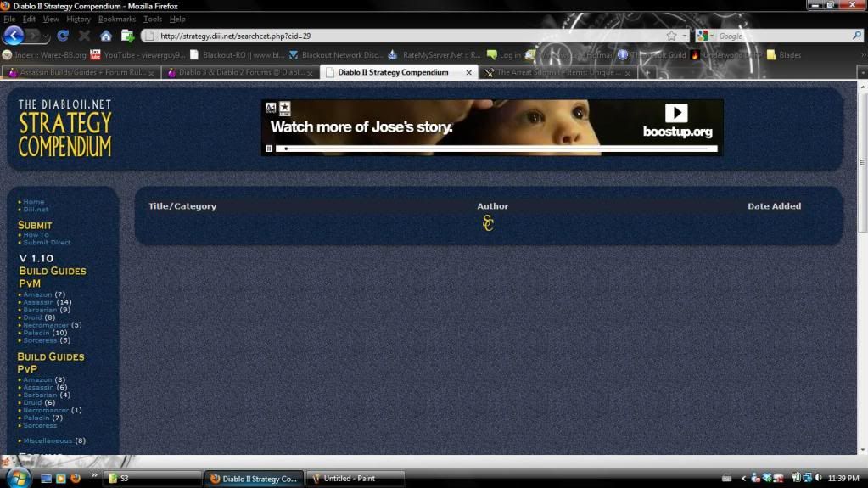The width and height of the screenshot is (868, 488).
Task: Switch to Assassin Builds/Guides tab
Action: (81, 72)
